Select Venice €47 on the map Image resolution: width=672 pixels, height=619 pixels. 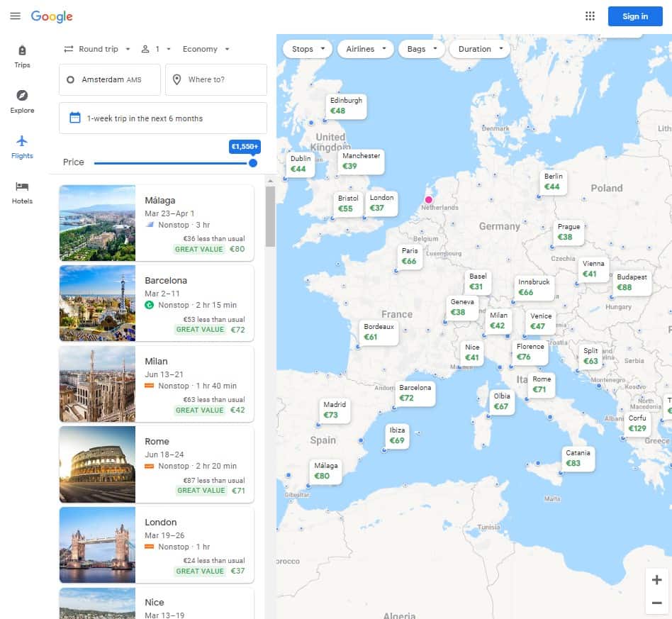click(x=540, y=321)
